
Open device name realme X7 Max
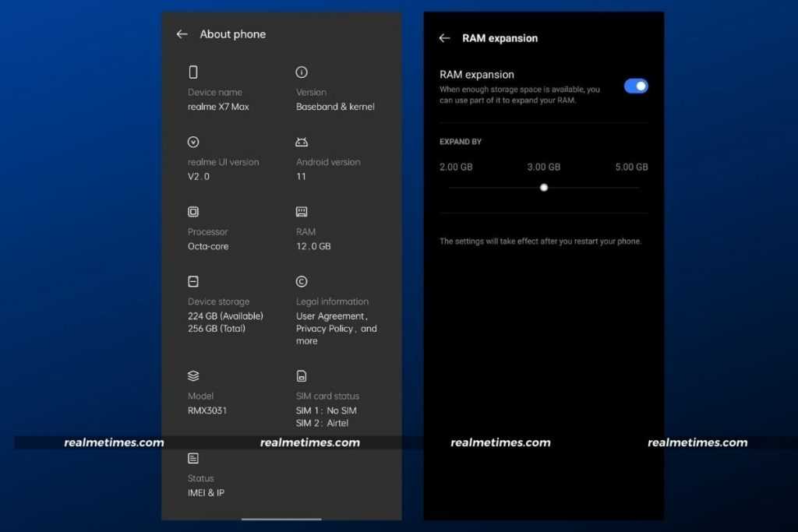click(218, 107)
